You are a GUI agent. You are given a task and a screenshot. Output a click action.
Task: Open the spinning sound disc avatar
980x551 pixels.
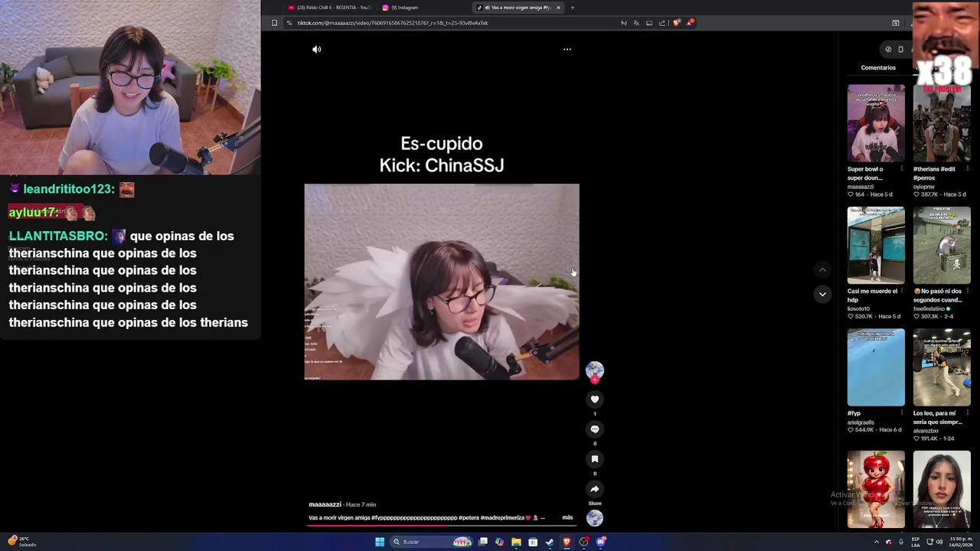pyautogui.click(x=595, y=518)
